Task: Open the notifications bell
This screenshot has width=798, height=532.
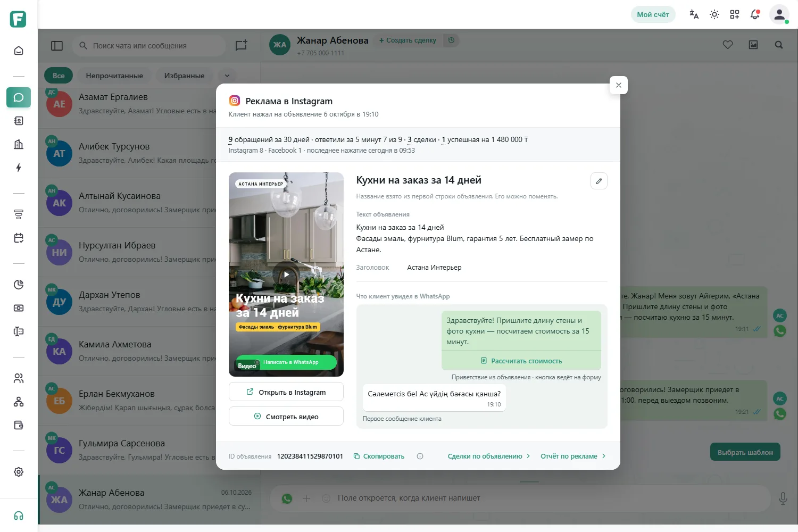Action: tap(755, 14)
